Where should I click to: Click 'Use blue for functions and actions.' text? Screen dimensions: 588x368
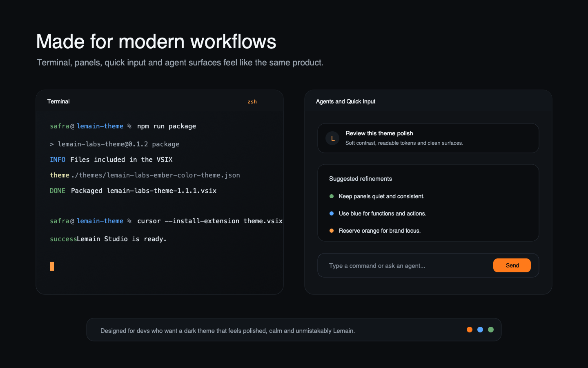pos(383,213)
